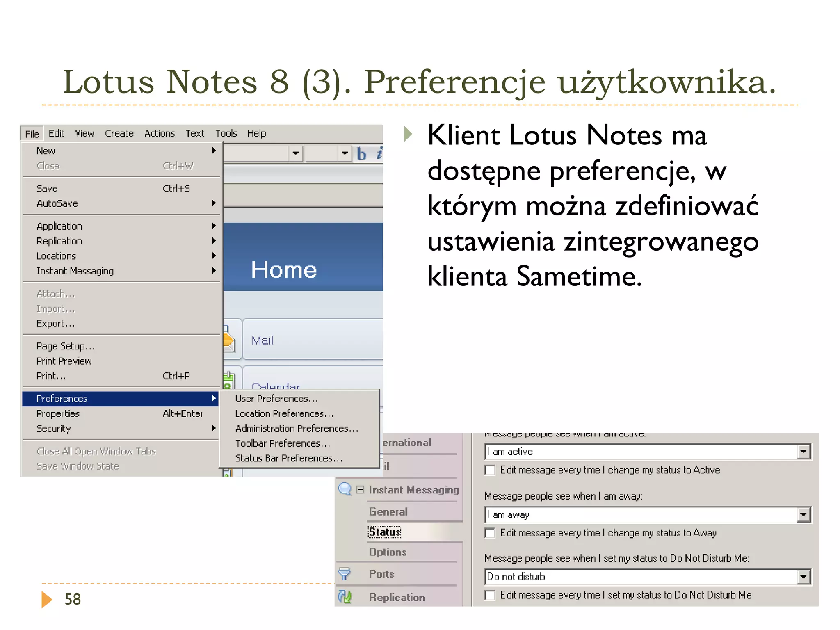The height and width of the screenshot is (630, 840).
Task: Choose Export... from the File menu
Action: (121, 324)
